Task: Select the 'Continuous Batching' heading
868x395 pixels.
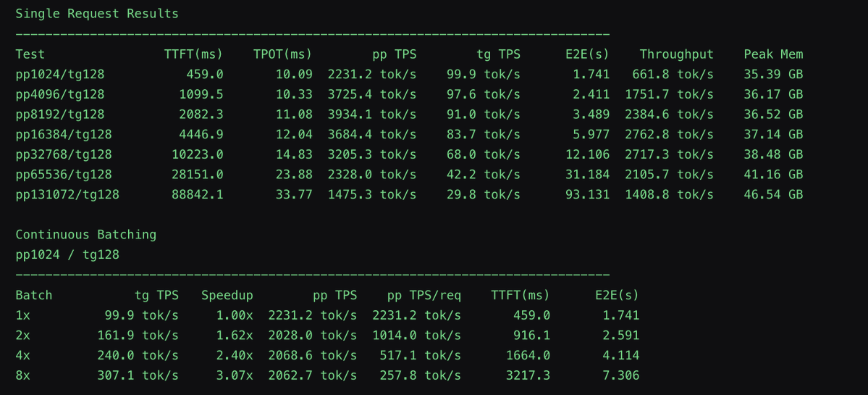Action: (x=86, y=234)
